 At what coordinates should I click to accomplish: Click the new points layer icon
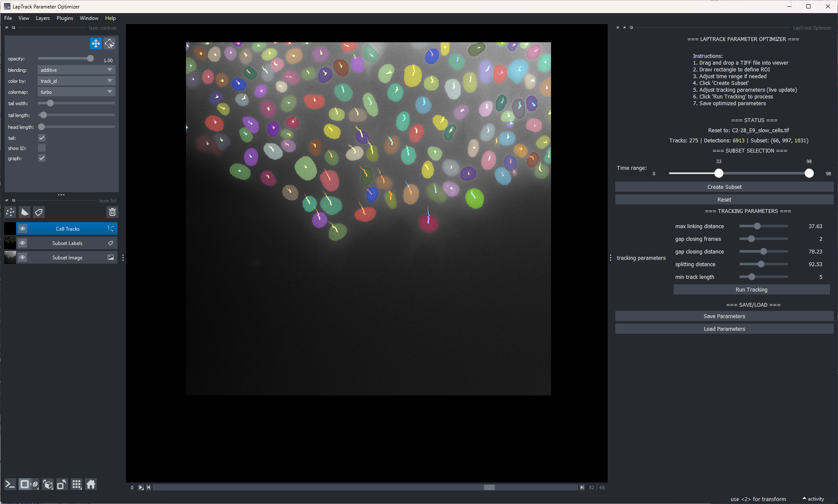point(10,212)
